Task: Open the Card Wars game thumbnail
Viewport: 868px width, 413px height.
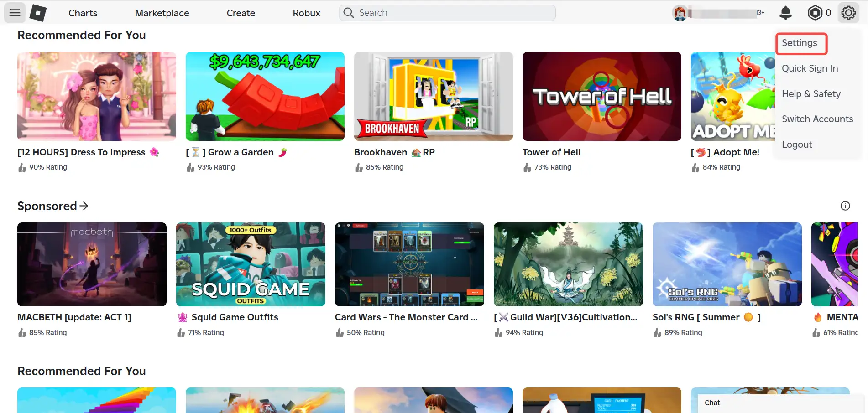Action: tap(409, 264)
